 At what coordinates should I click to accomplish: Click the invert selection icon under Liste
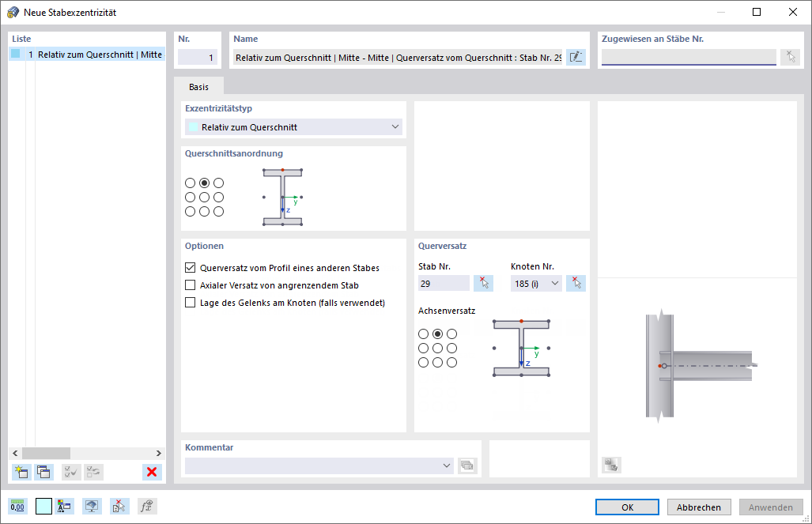(x=94, y=472)
